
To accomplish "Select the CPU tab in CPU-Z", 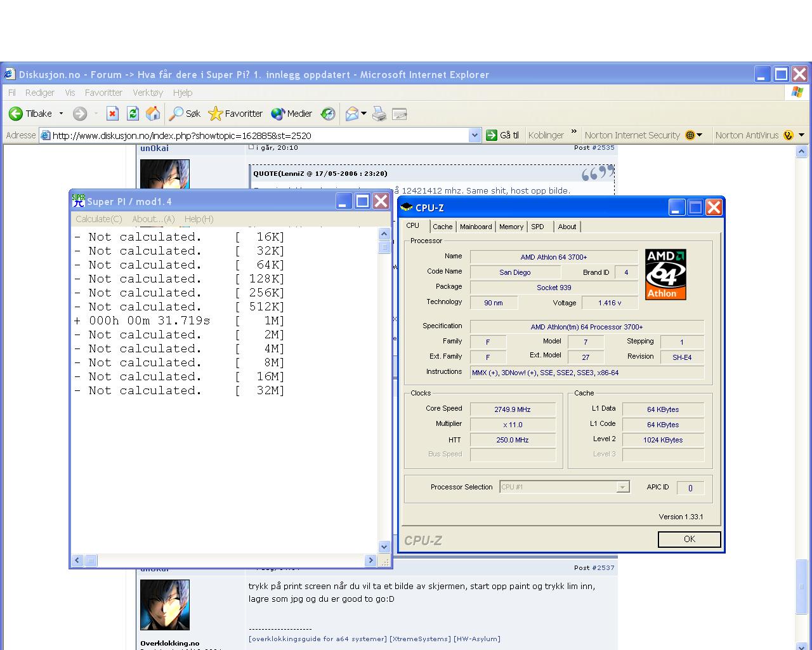I will tap(413, 225).
